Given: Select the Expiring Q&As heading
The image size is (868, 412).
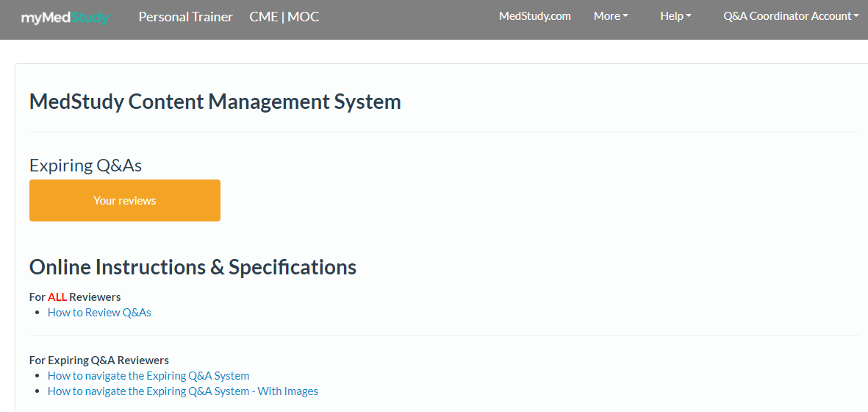Looking at the screenshot, I should click(85, 166).
